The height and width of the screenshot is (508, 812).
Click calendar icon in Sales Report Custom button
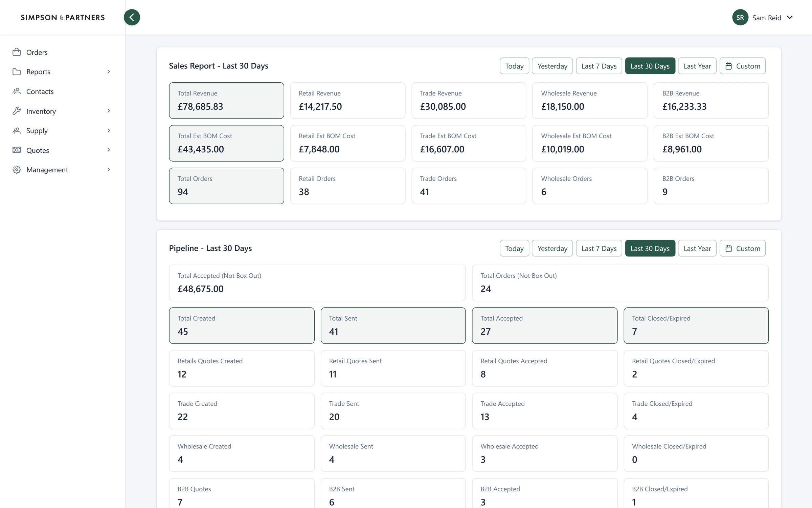click(x=729, y=66)
